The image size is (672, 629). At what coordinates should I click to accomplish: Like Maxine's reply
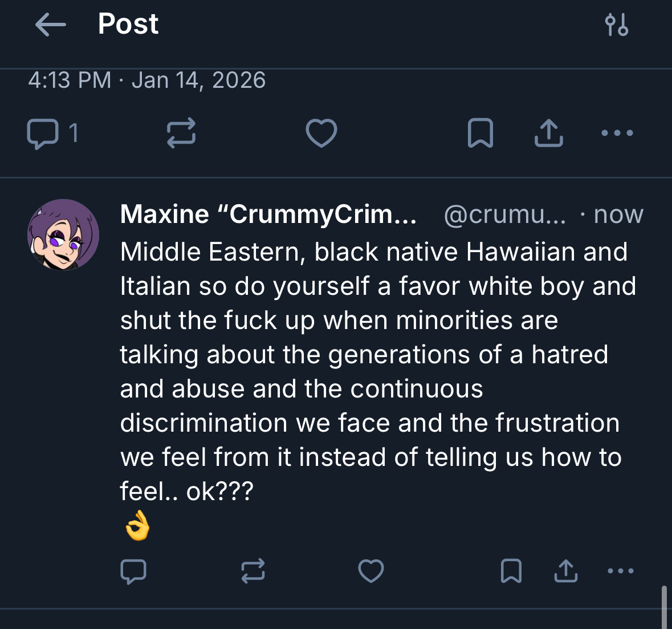pos(370,571)
